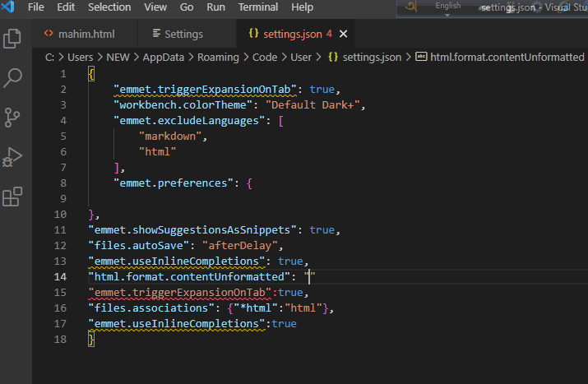Click the "files.associations" key
Viewport: 588px width, 384px height.
point(151,308)
